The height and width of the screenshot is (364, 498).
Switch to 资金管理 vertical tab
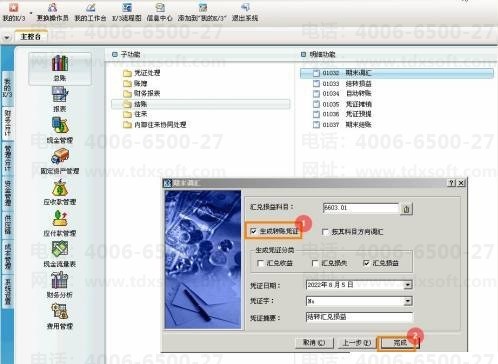7,193
